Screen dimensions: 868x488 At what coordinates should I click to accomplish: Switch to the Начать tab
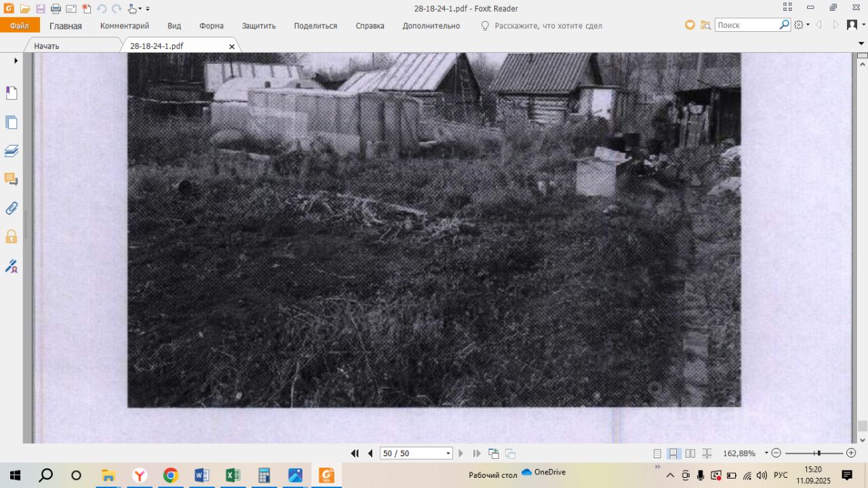(x=47, y=46)
